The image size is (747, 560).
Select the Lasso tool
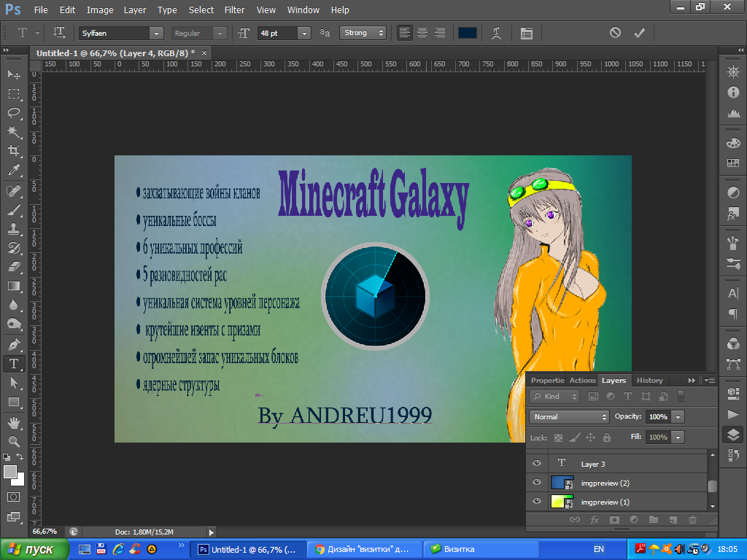tap(14, 113)
